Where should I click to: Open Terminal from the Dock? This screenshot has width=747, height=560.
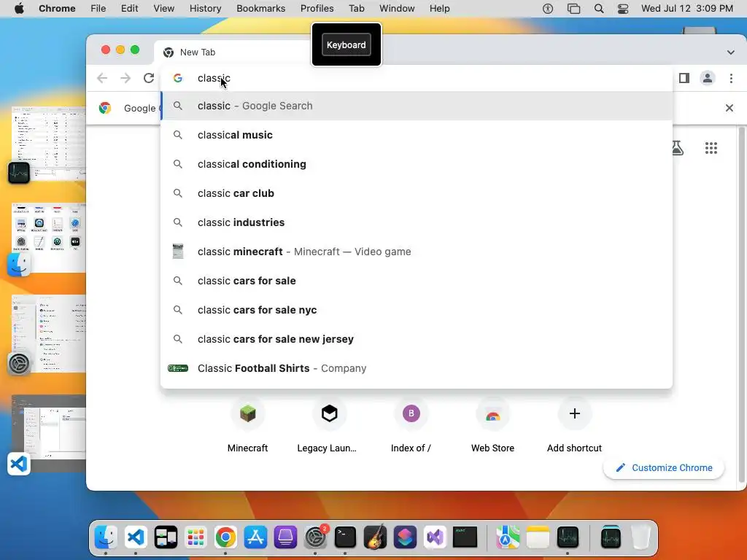[x=345, y=537]
